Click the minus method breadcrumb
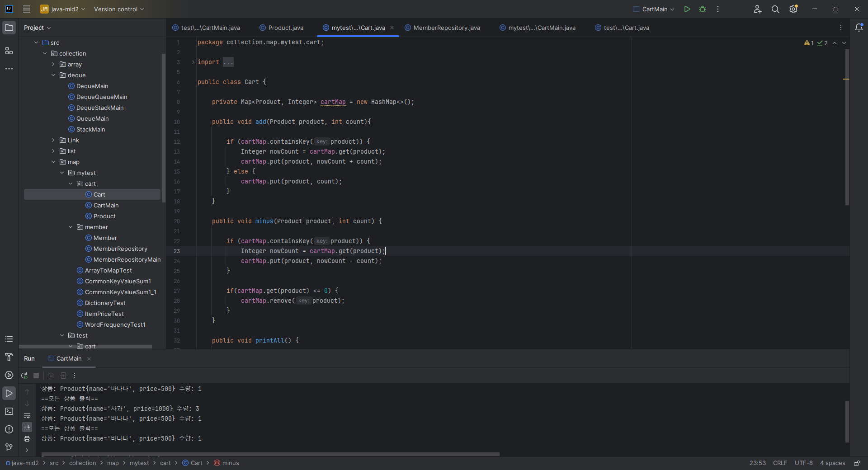The width and height of the screenshot is (868, 470). [226, 463]
